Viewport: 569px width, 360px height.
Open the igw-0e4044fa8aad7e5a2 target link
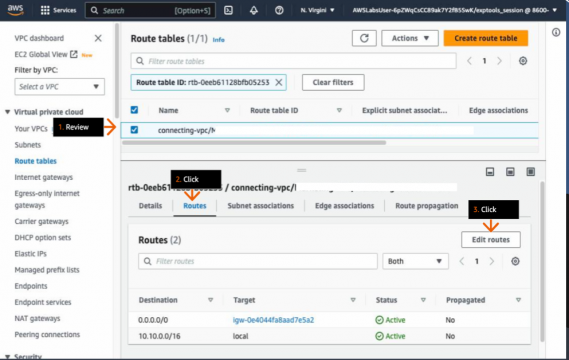pyautogui.click(x=273, y=320)
